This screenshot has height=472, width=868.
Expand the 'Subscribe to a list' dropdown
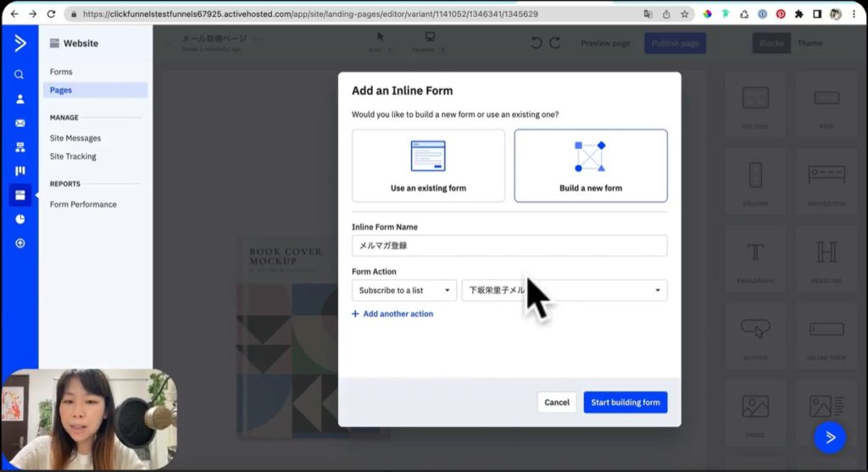click(x=404, y=291)
